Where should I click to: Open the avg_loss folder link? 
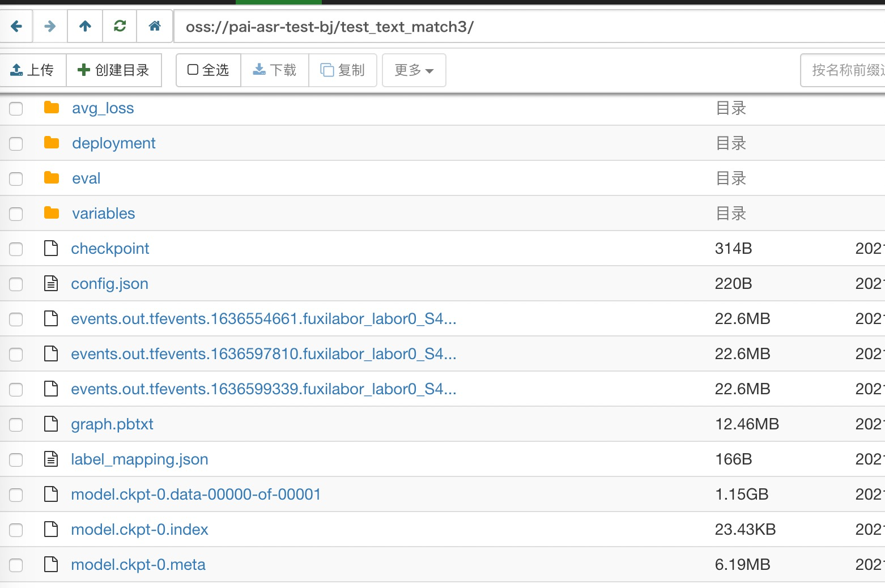click(x=103, y=108)
